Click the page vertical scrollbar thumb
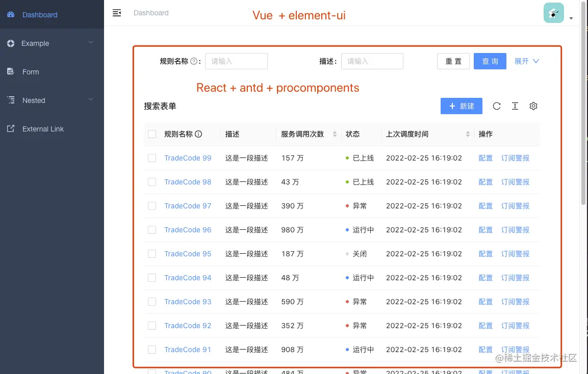The image size is (588, 374). [583, 103]
